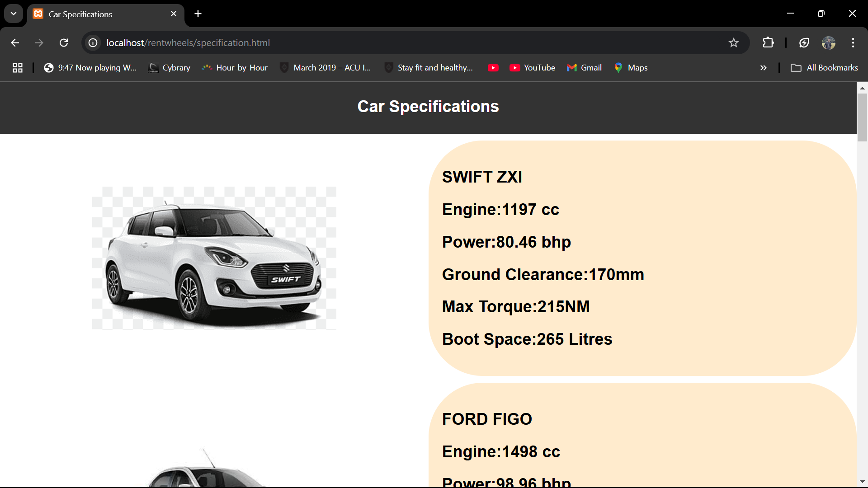Click the 'Power:80.46 bhp' text
The image size is (868, 488).
pos(506,242)
